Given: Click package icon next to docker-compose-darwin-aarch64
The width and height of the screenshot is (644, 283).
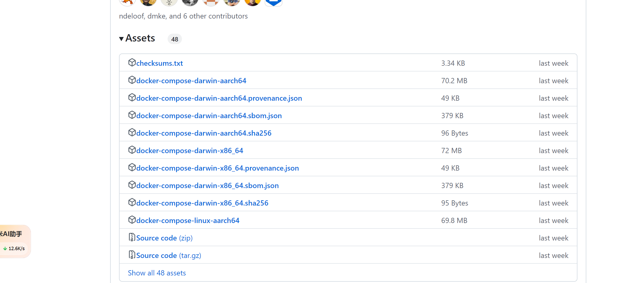Looking at the screenshot, I should pyautogui.click(x=132, y=80).
